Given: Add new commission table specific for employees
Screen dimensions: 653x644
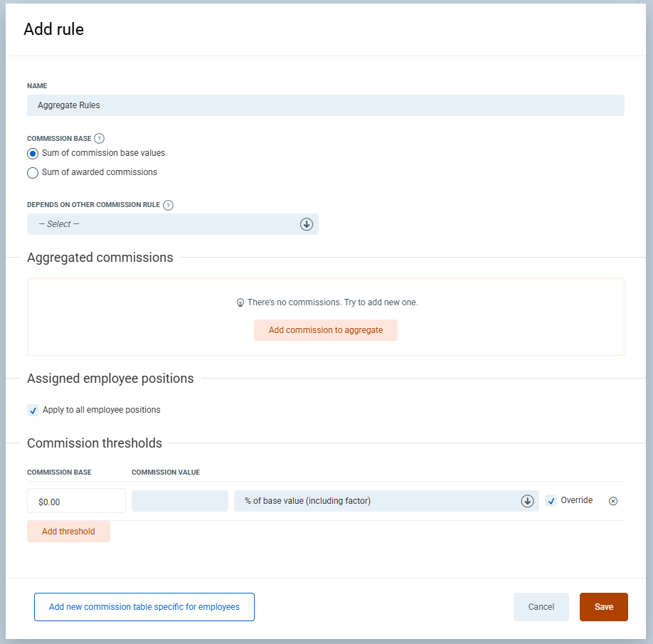Looking at the screenshot, I should [x=144, y=607].
